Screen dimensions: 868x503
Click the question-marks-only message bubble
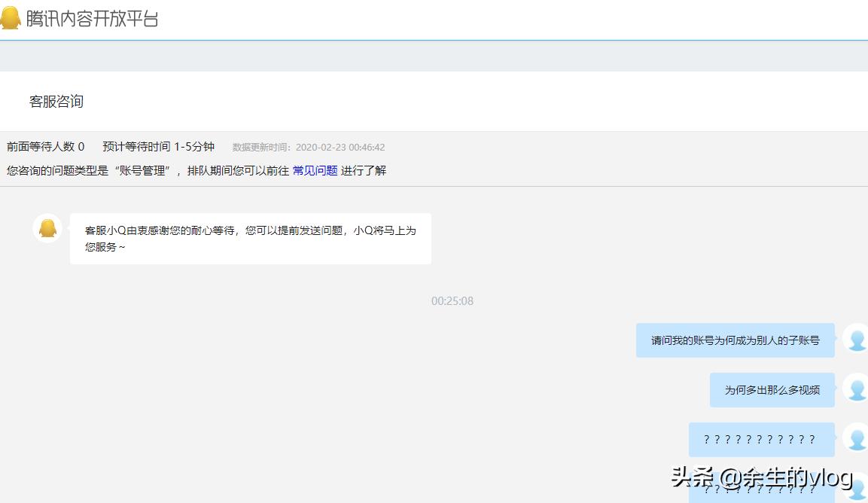761,440
